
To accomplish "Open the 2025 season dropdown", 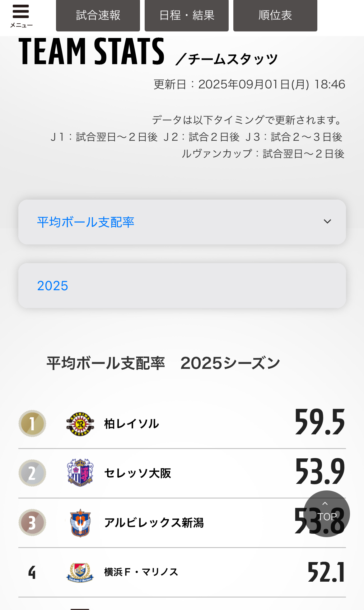I will click(182, 286).
